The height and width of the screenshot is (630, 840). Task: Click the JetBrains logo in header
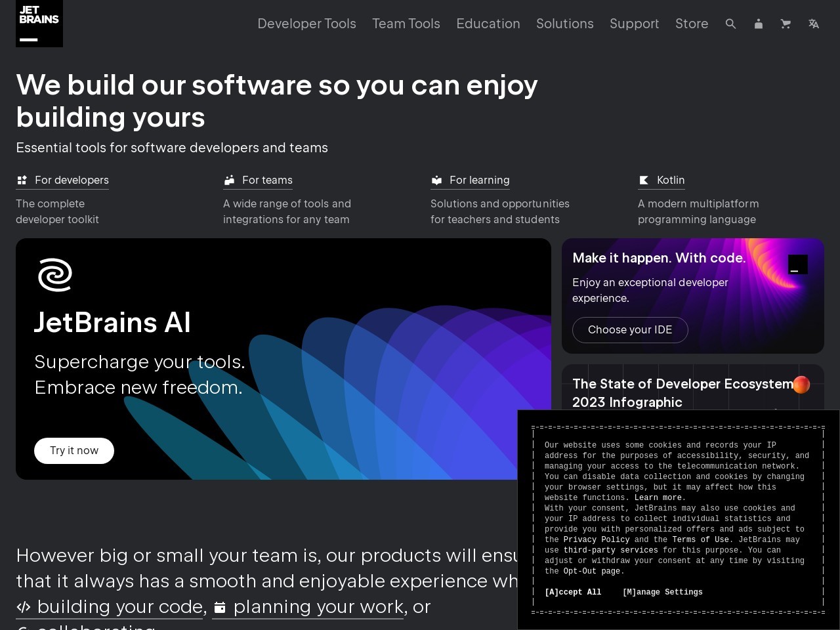click(x=39, y=24)
